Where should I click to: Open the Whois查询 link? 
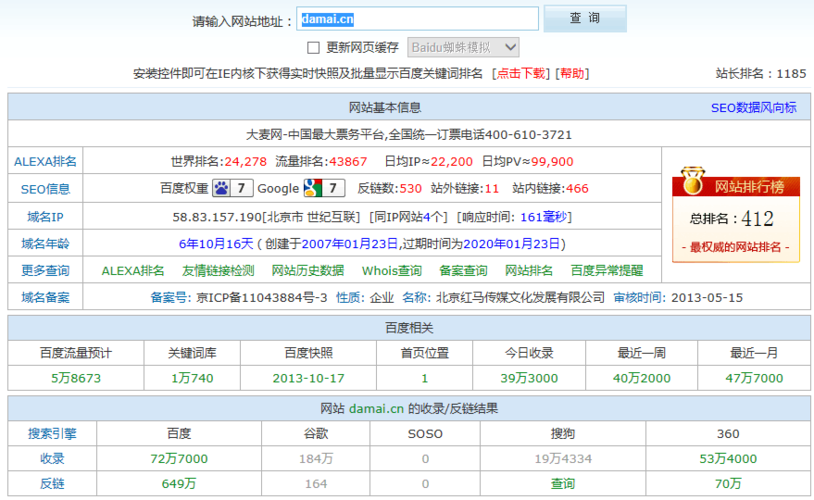pyautogui.click(x=392, y=271)
